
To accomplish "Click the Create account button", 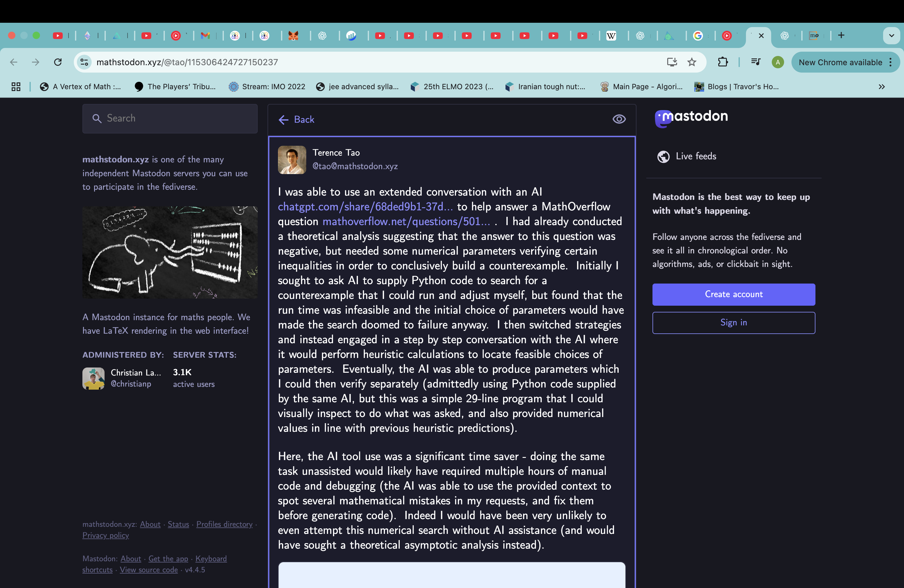I will coord(733,294).
